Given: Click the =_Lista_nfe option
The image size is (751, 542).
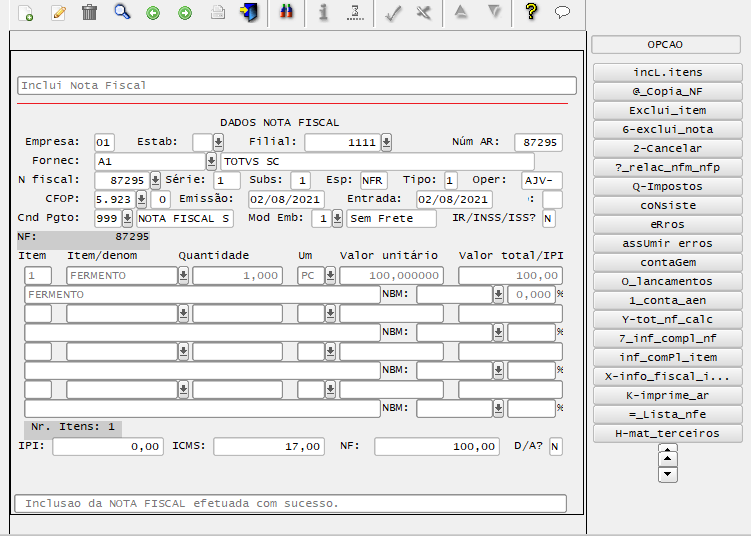Looking at the screenshot, I should tap(668, 414).
